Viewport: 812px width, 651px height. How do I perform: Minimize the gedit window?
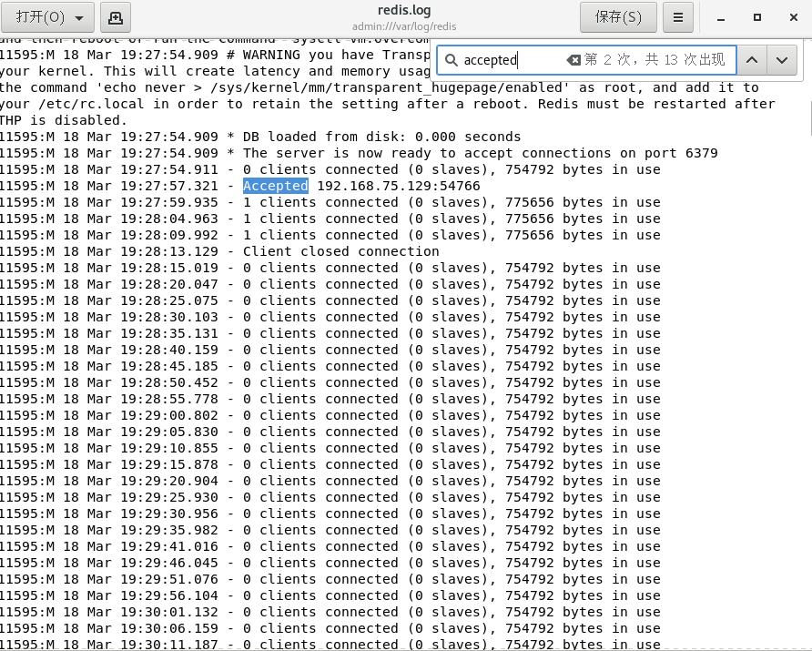click(720, 18)
